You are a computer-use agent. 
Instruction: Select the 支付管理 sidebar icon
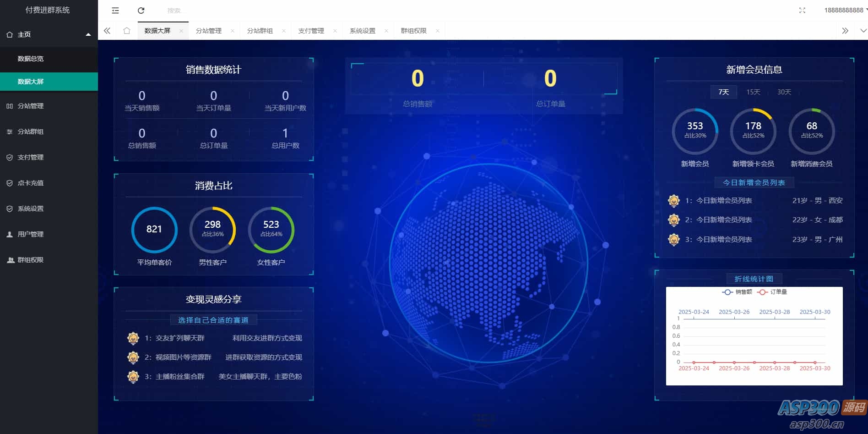pos(10,157)
